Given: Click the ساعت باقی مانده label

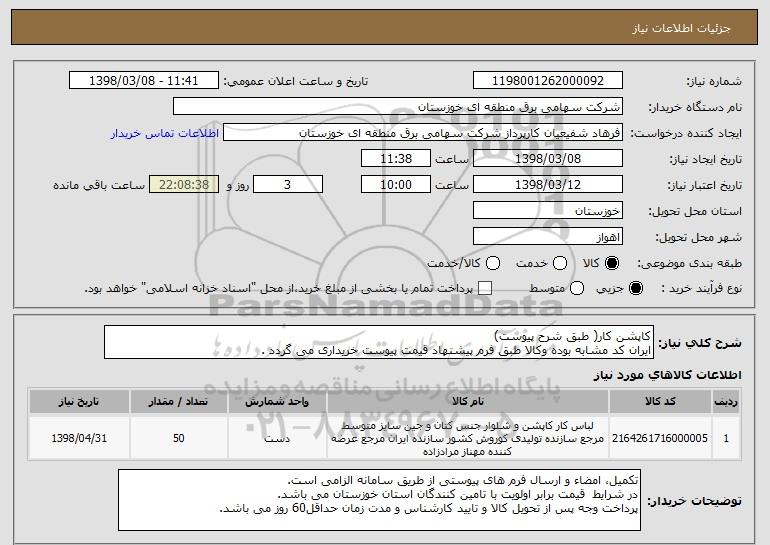Looking at the screenshot, I should (x=99, y=185).
